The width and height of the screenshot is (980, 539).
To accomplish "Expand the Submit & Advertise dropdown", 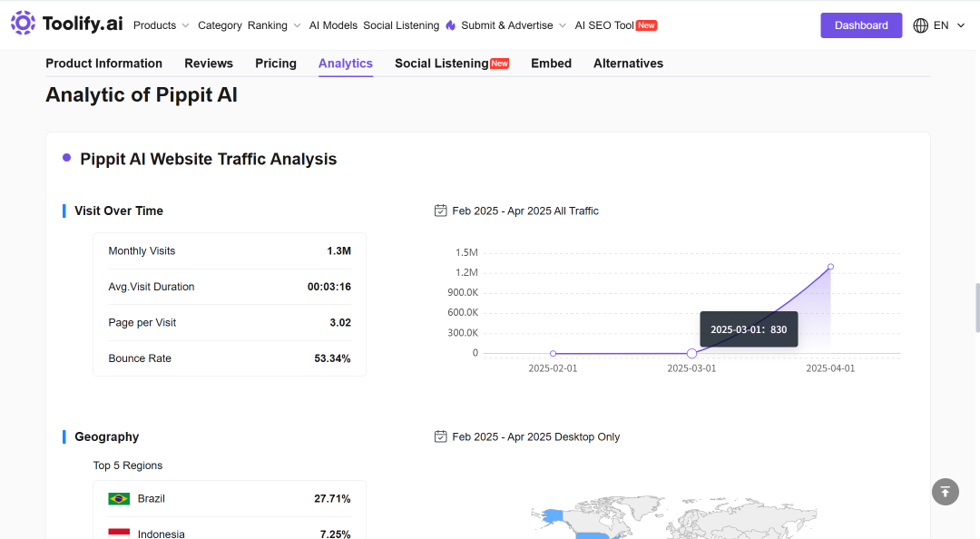I will pos(514,25).
